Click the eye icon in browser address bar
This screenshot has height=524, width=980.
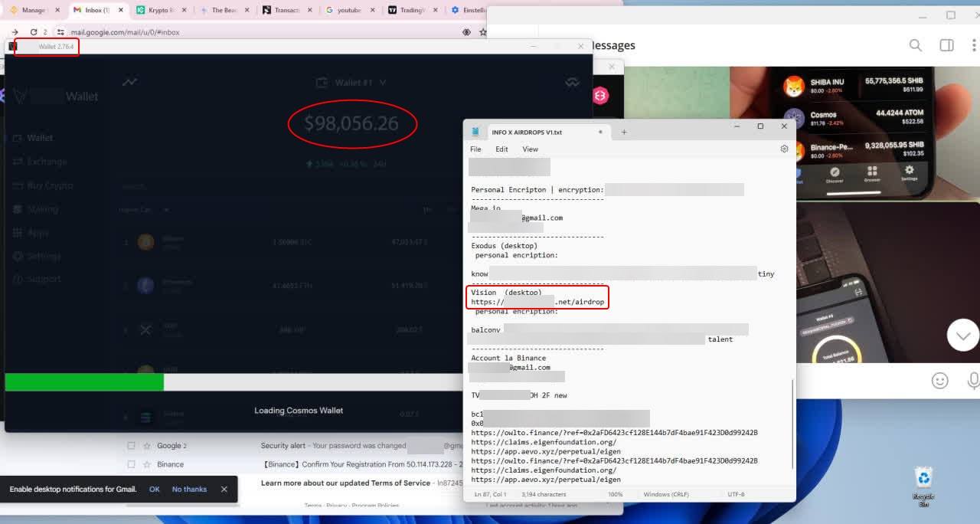466,32
